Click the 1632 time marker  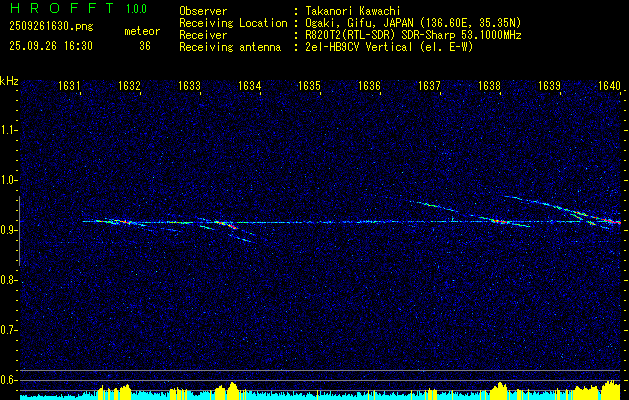pos(129,85)
